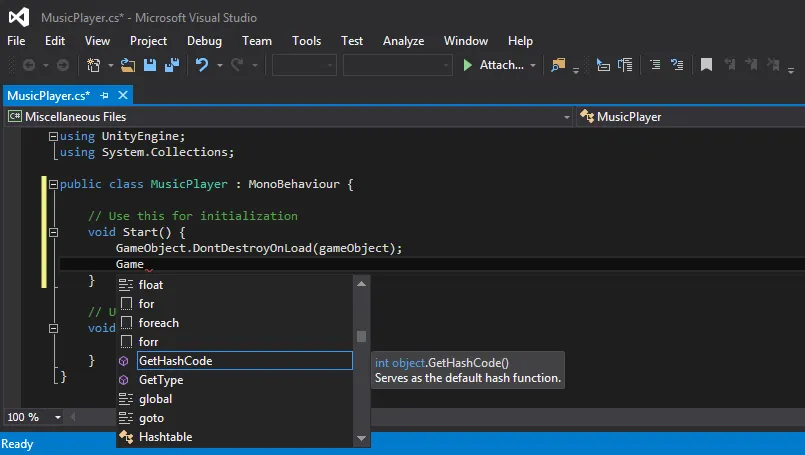Open the Redo history dropdown arrow
This screenshot has height=455, width=805.
[x=255, y=65]
